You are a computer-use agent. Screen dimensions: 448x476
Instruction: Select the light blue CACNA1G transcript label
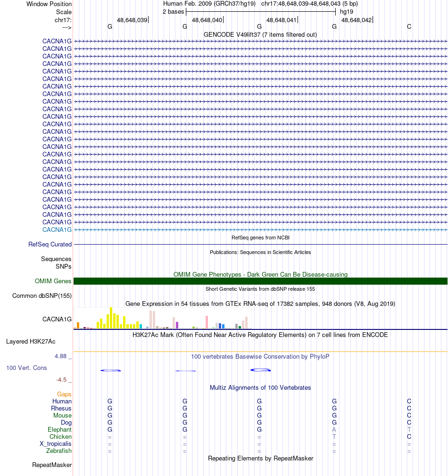point(57,230)
